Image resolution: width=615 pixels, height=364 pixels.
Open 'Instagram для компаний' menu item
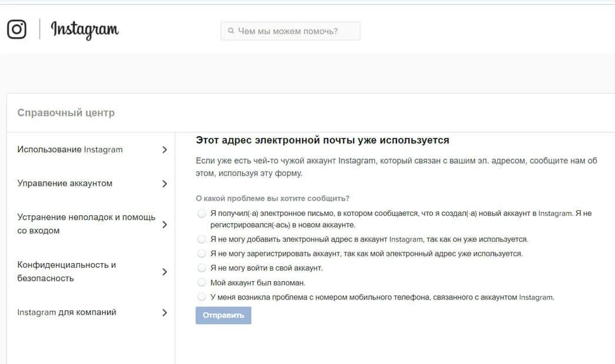point(67,312)
